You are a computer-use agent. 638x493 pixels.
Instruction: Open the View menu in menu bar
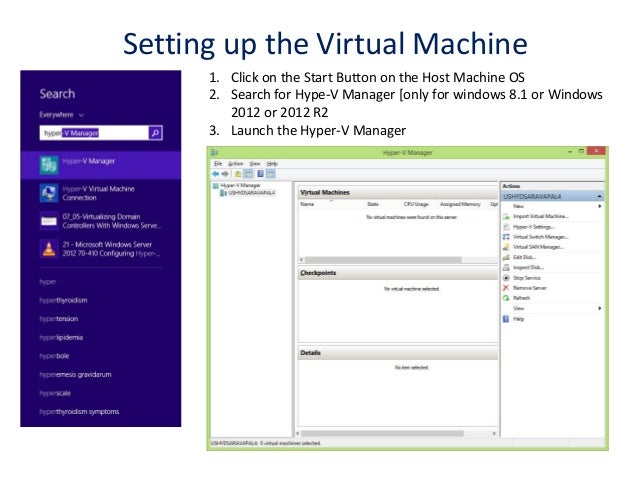(255, 164)
